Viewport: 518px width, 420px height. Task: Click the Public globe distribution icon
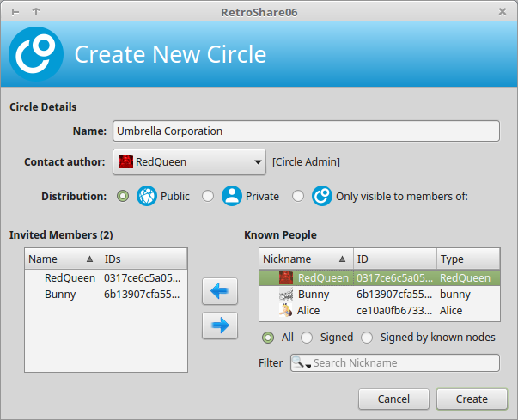coord(147,196)
